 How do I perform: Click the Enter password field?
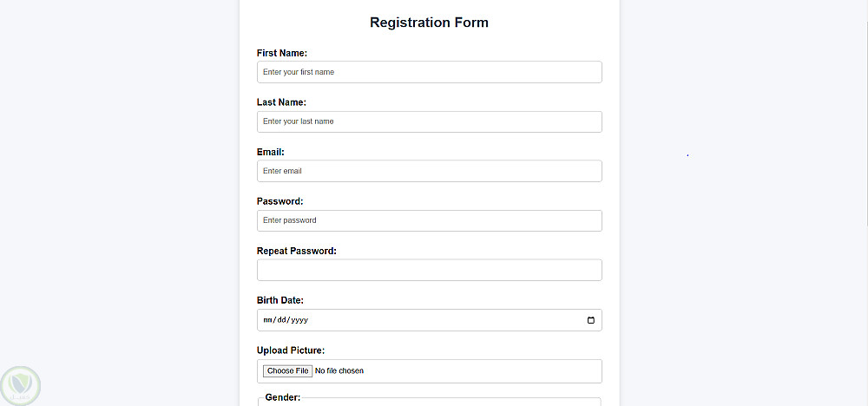coord(429,220)
